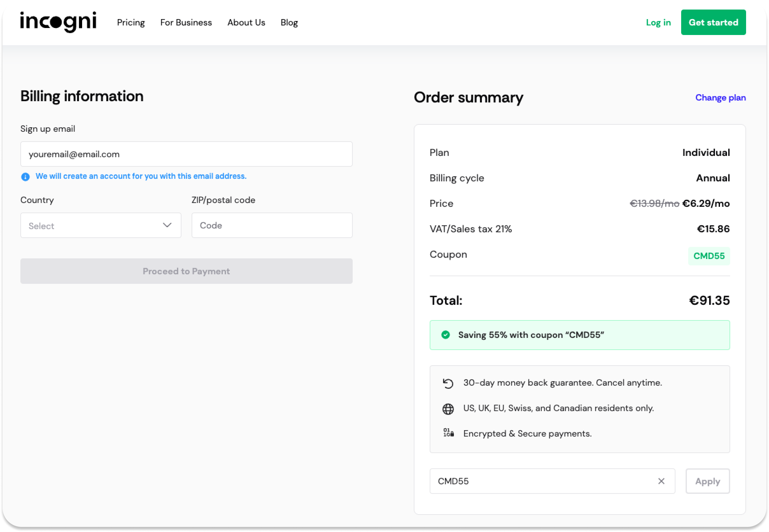Image resolution: width=769 pixels, height=532 pixels.
Task: Open the About Us page
Action: pos(246,22)
